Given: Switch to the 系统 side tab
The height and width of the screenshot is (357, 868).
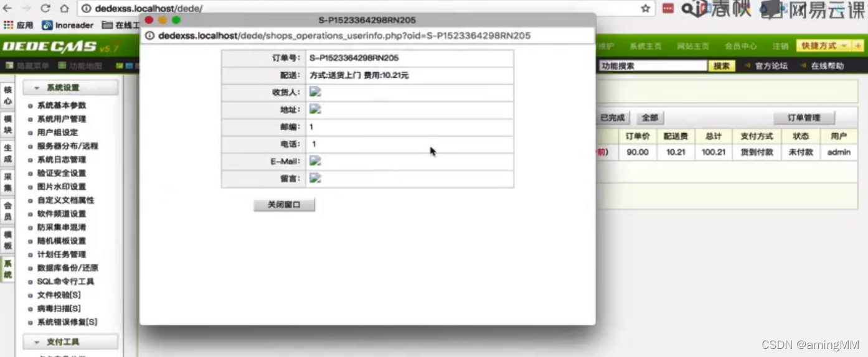Looking at the screenshot, I should [x=8, y=269].
